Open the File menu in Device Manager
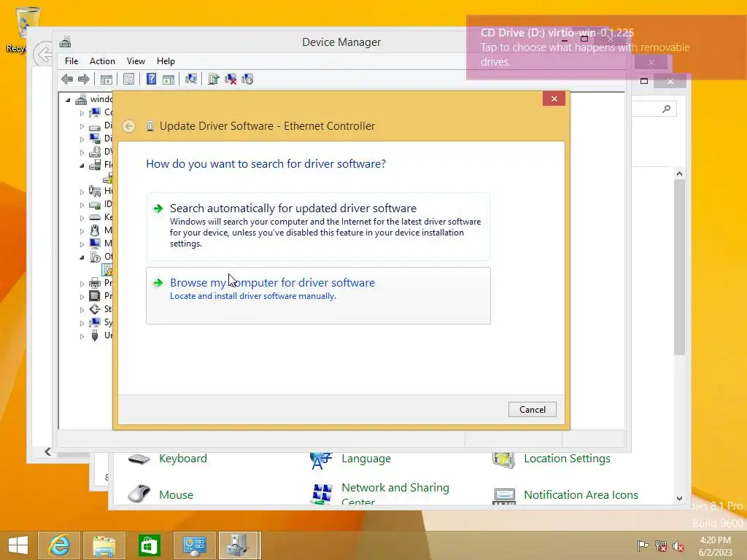This screenshot has height=560, width=747. click(x=71, y=61)
